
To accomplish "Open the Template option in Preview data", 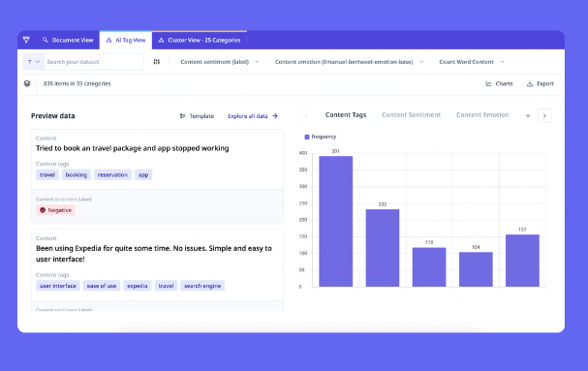I will 197,116.
